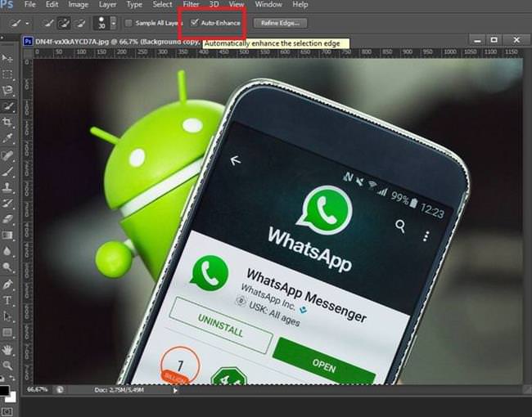Click the horizontal ruler above the canvas
Screen dimensions: 532x417
278,52
